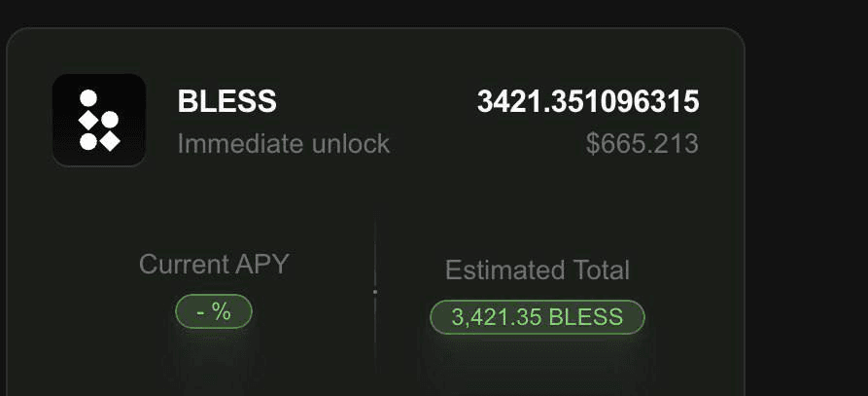
Task: Click the dot on the center divider
Action: (x=375, y=291)
